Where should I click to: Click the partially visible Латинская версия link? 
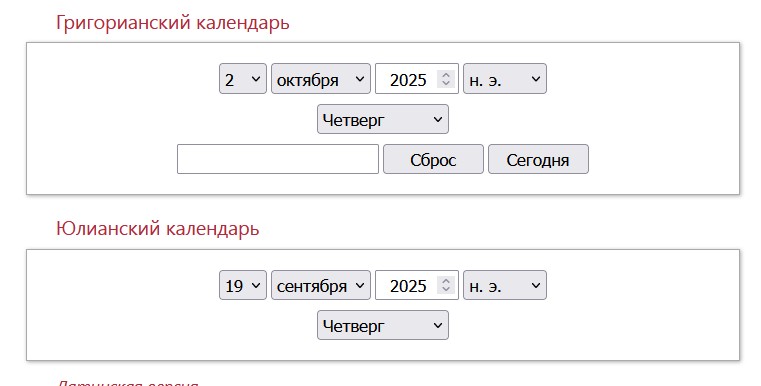point(128,383)
